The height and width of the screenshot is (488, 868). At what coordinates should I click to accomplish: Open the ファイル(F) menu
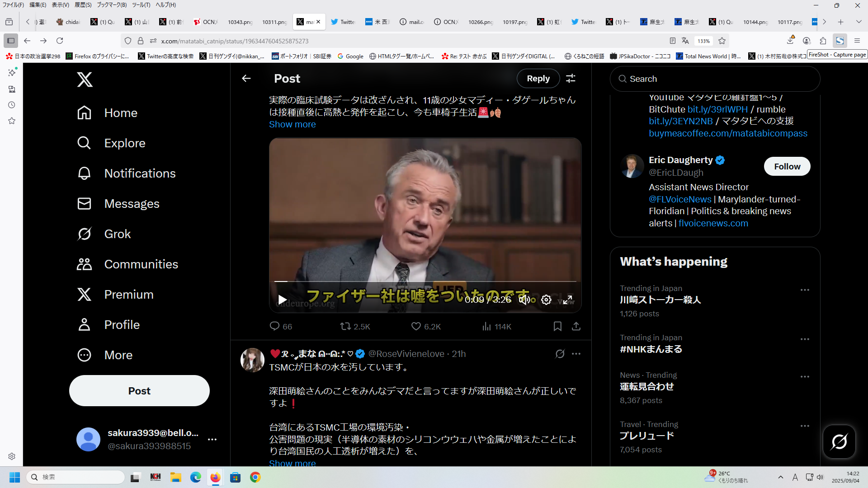[13, 5]
